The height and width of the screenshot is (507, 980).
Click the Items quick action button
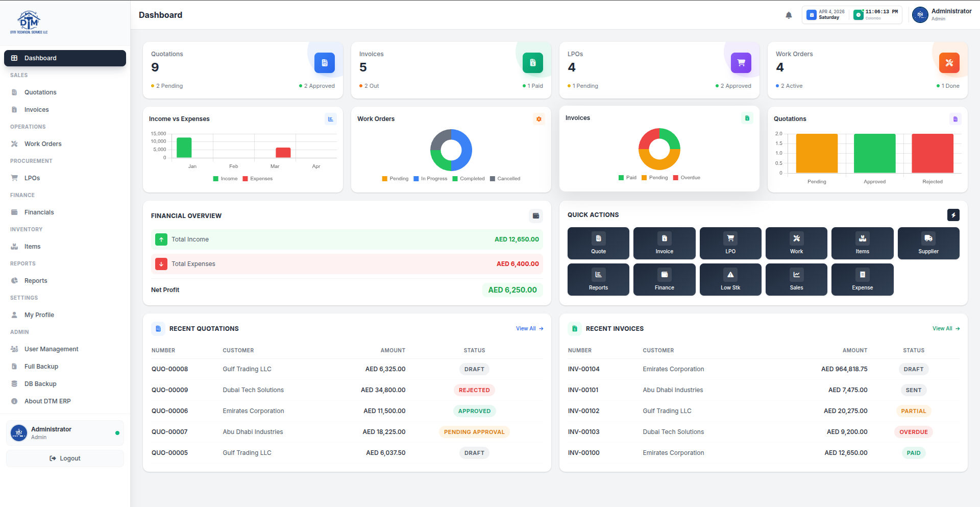pos(862,244)
